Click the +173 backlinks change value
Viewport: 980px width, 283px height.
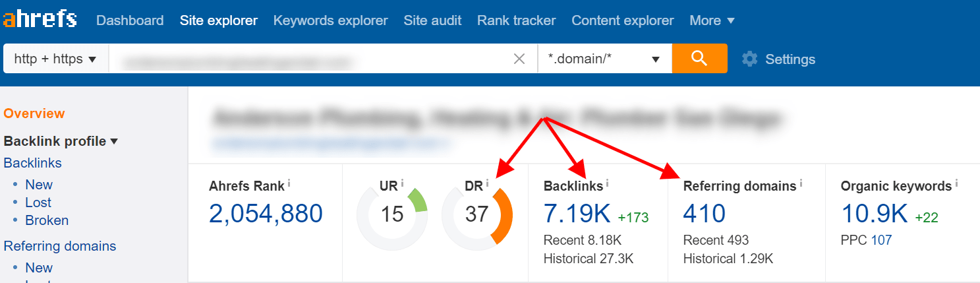633,217
